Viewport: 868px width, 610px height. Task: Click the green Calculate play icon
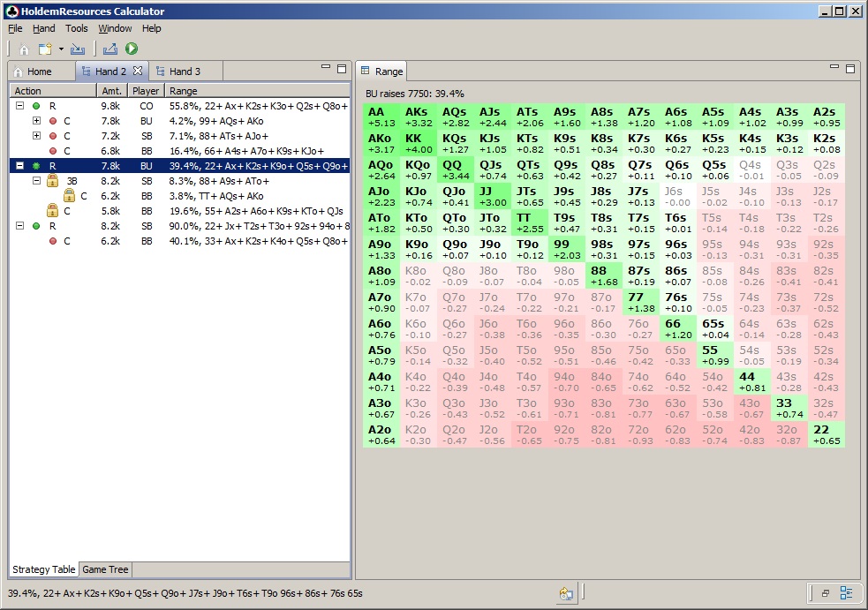132,49
